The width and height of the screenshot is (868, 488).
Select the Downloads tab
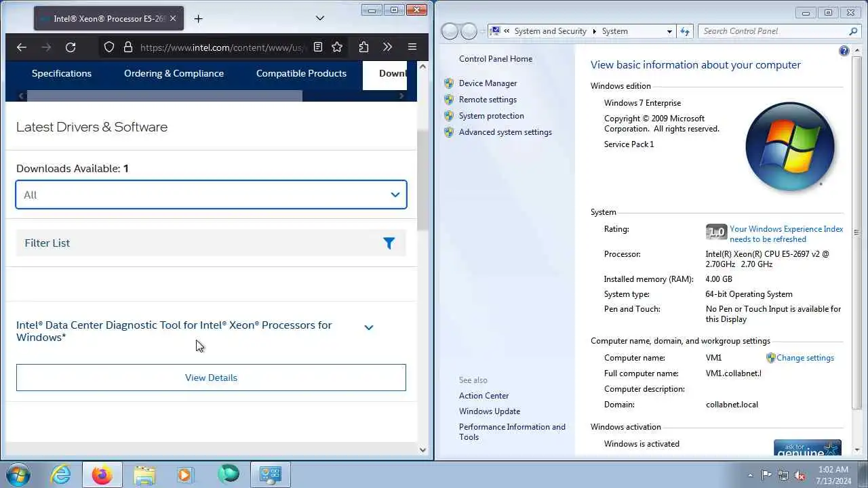385,74
